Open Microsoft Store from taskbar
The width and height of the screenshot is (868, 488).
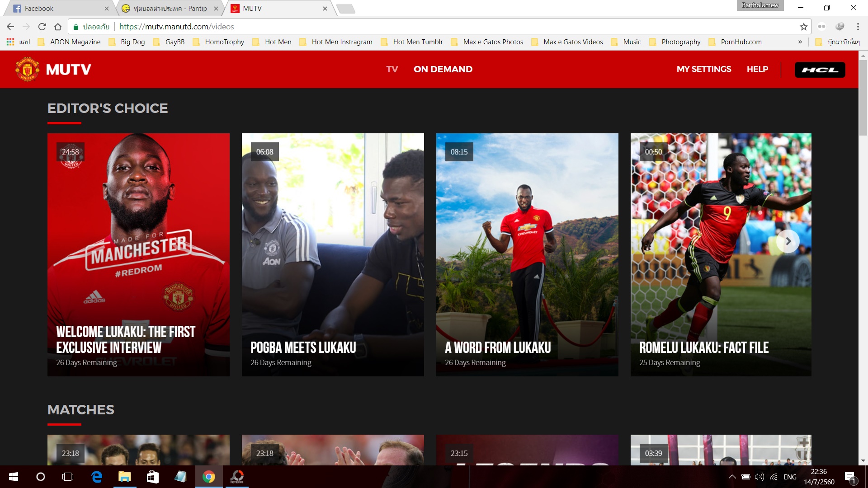pos(153,477)
